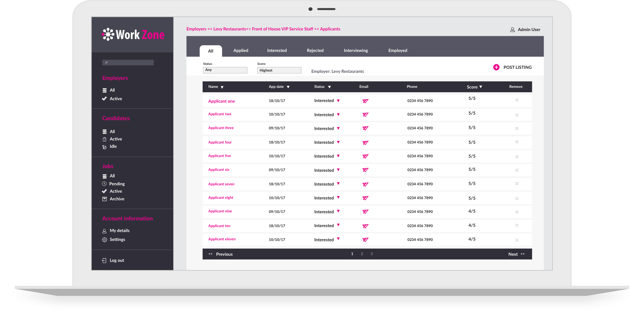Expand status dropdown arrow for Applicant five

(338, 156)
